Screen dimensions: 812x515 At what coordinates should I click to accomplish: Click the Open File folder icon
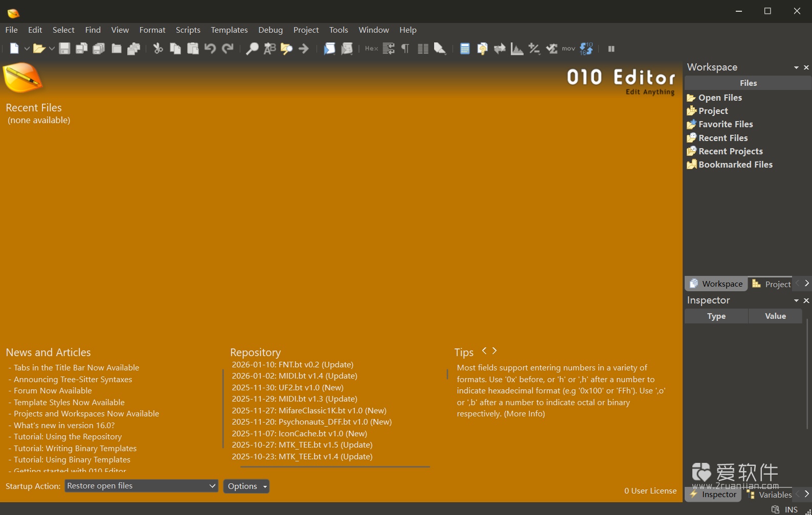pos(39,49)
